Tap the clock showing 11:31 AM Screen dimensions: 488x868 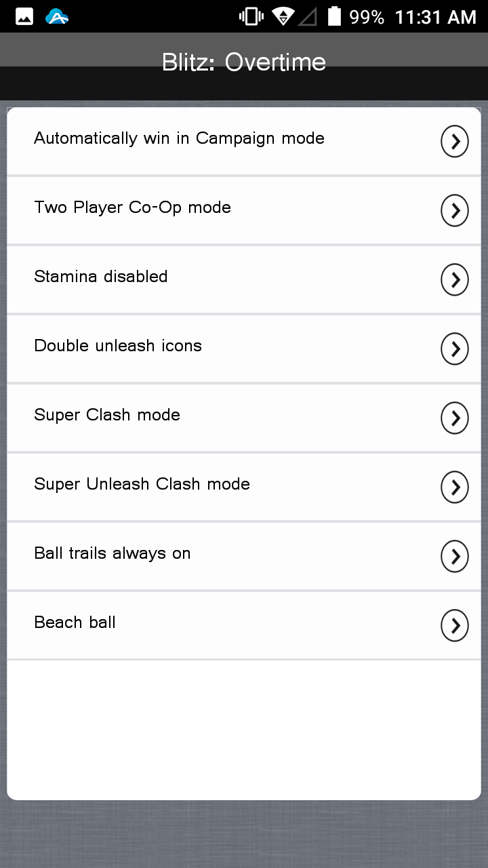[436, 16]
